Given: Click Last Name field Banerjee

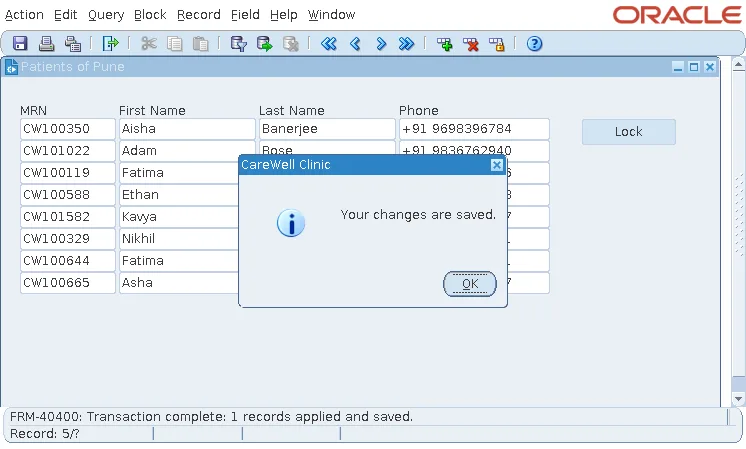Looking at the screenshot, I should click(x=327, y=129).
